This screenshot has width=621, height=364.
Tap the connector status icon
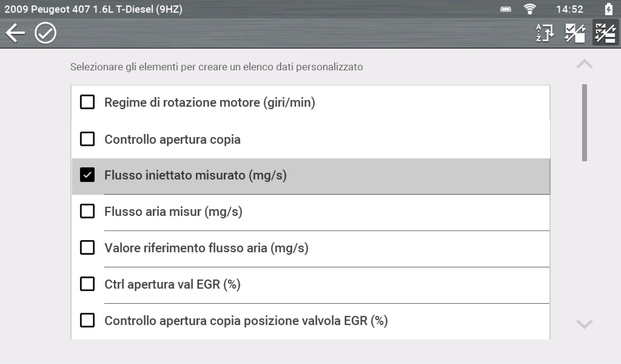tap(505, 9)
